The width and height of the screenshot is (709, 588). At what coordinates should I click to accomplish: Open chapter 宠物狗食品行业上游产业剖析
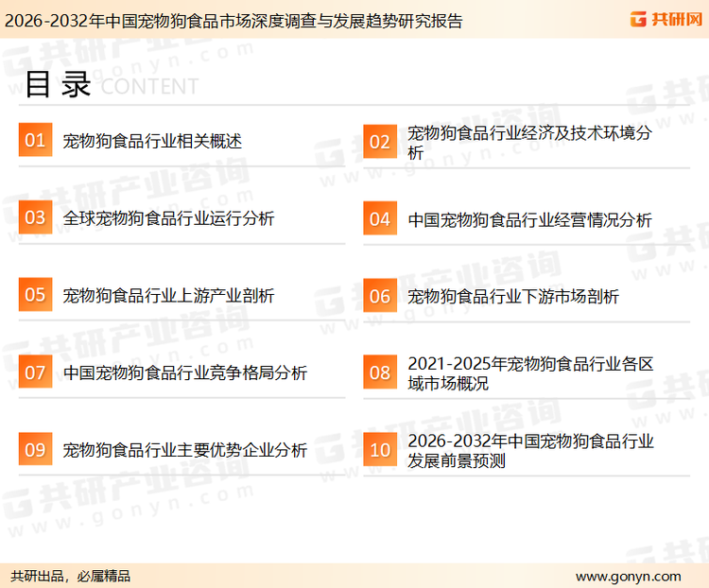click(x=168, y=296)
